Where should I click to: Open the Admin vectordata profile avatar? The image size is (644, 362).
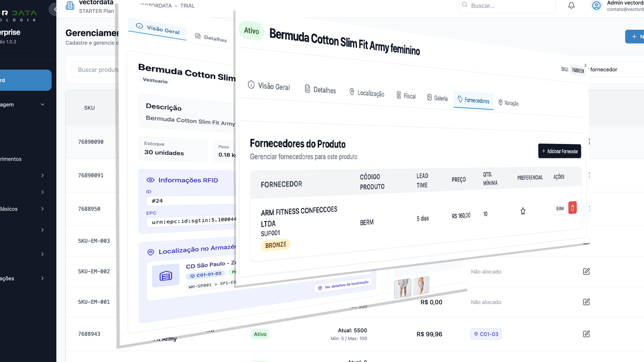coord(596,6)
